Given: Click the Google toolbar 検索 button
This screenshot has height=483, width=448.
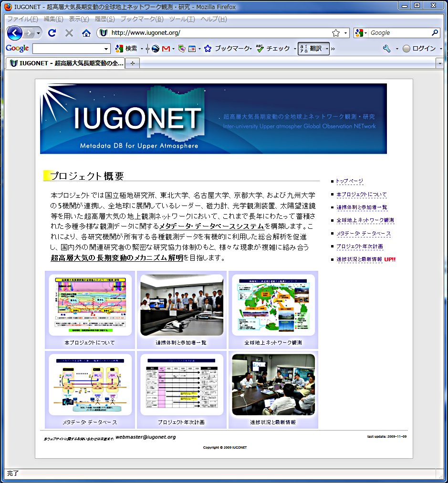Looking at the screenshot, I should [x=126, y=48].
